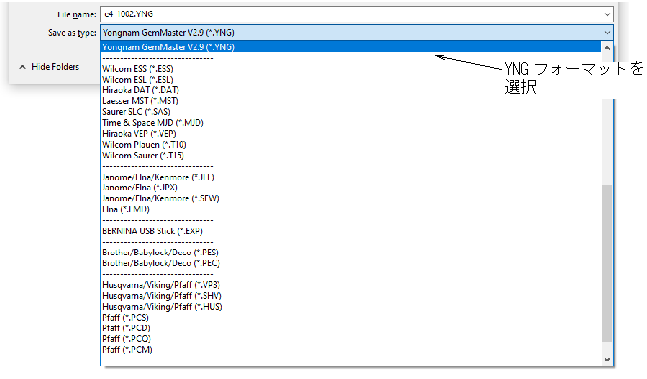647x379 pixels.
Task: Select Wilcom ESL (*.ESL) format
Action: point(137,80)
